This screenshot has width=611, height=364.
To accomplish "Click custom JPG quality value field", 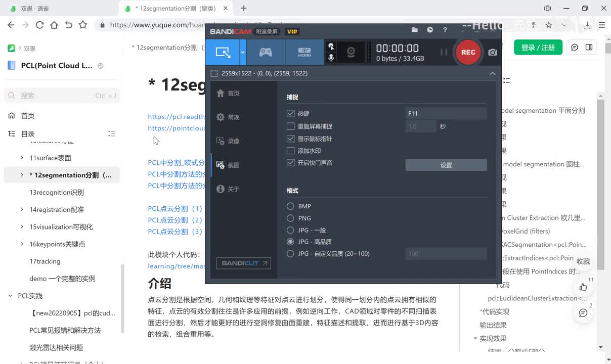I will [446, 254].
